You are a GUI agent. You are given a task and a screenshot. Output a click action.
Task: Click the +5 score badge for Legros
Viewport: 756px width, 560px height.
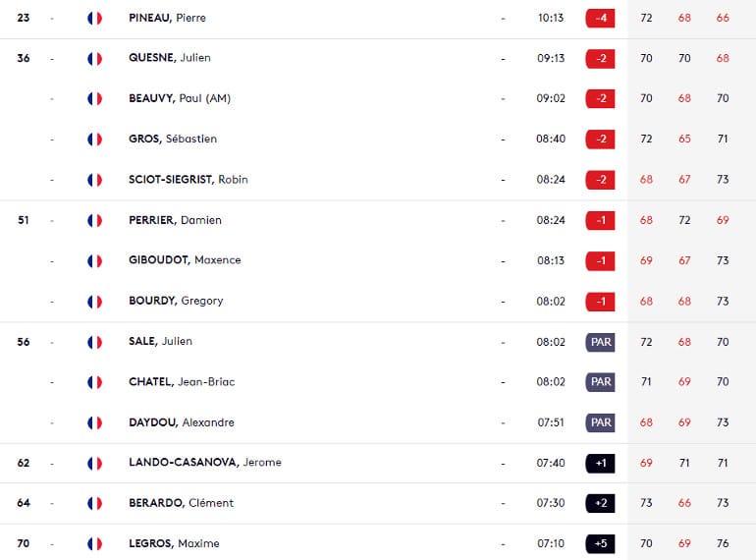point(600,544)
